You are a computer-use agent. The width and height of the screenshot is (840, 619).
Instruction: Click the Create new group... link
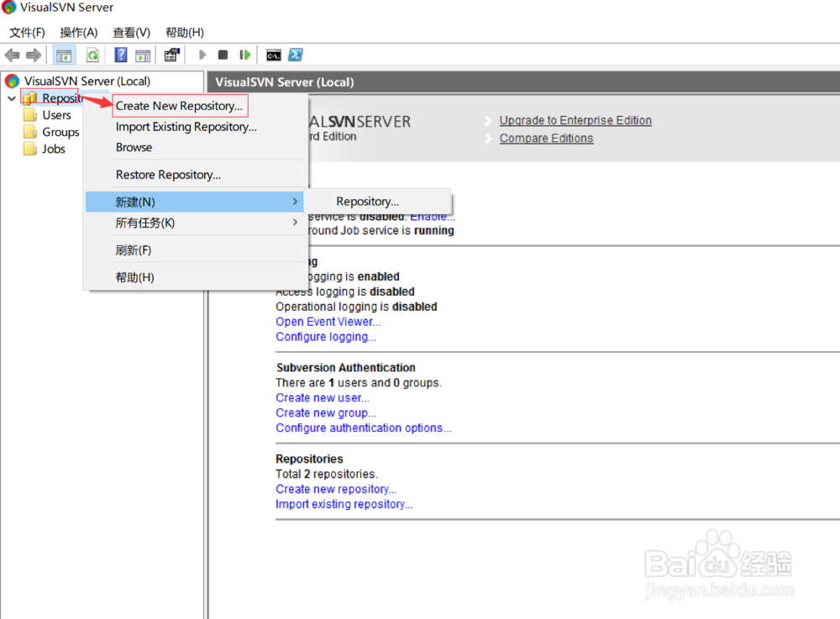[326, 413]
